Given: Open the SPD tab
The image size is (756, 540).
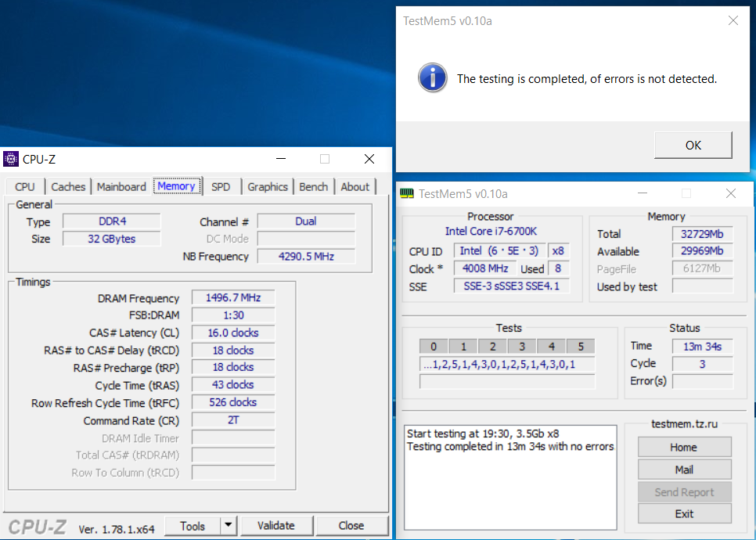Looking at the screenshot, I should click(221, 186).
